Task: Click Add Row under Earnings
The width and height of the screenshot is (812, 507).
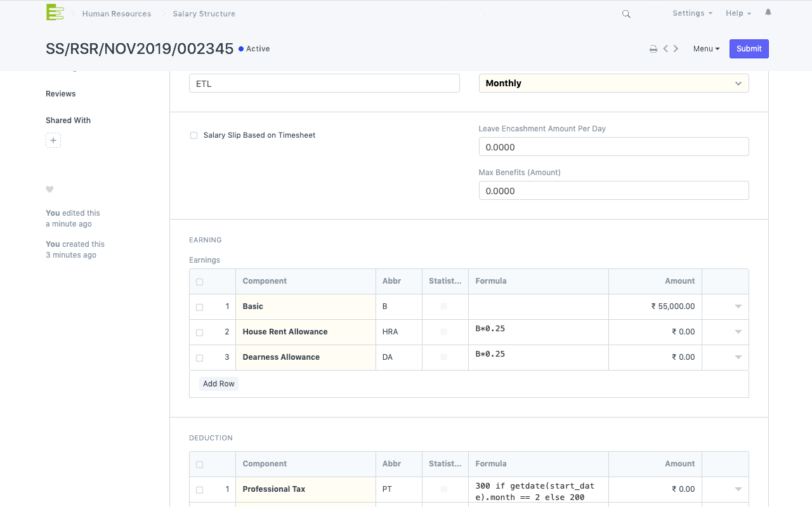Action: point(219,384)
